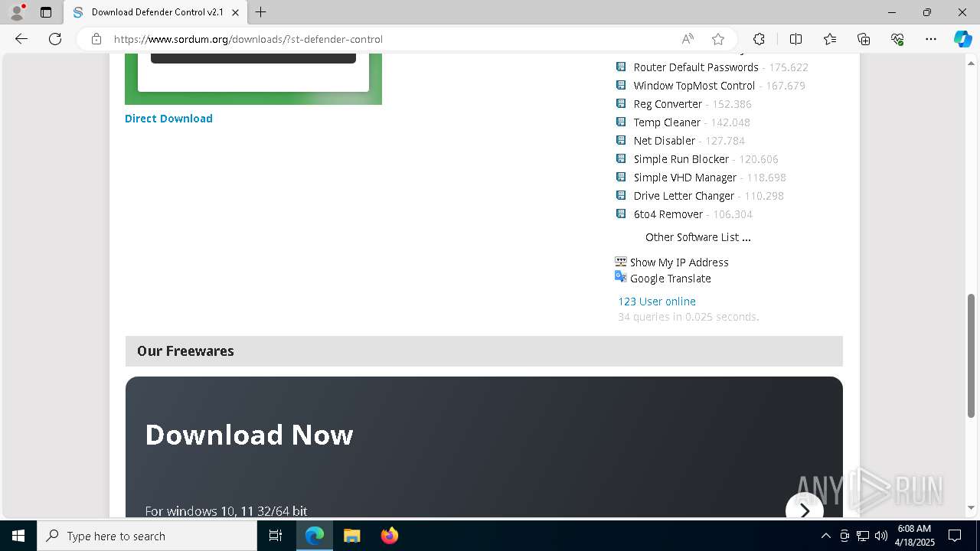This screenshot has height=551, width=980.
Task: Click the Show My IP Address icon
Action: point(621,262)
